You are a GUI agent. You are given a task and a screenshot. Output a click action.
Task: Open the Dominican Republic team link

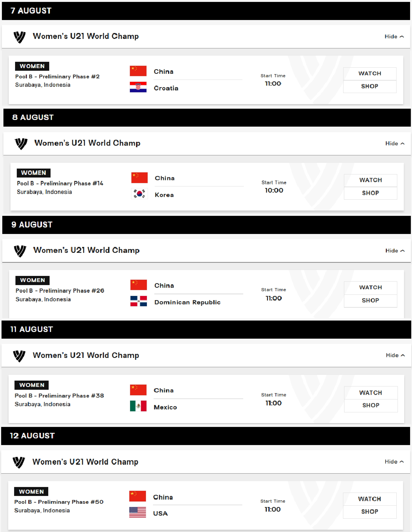[x=187, y=302]
